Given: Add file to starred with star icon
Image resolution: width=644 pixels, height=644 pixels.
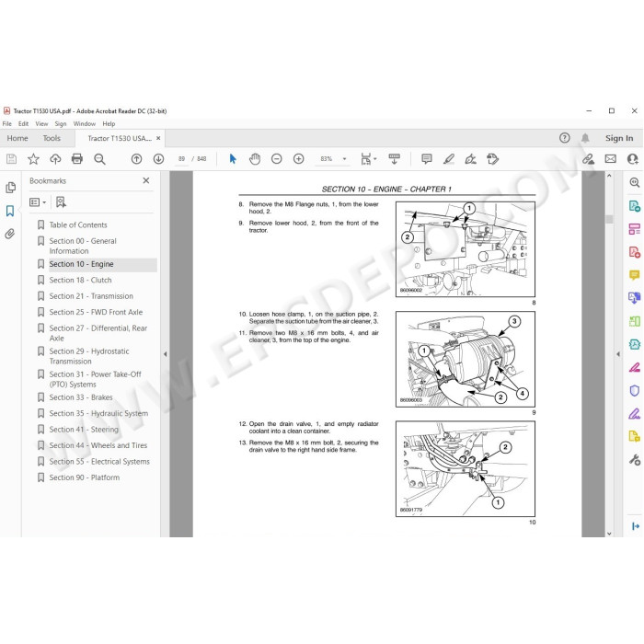Looking at the screenshot, I should [33, 159].
